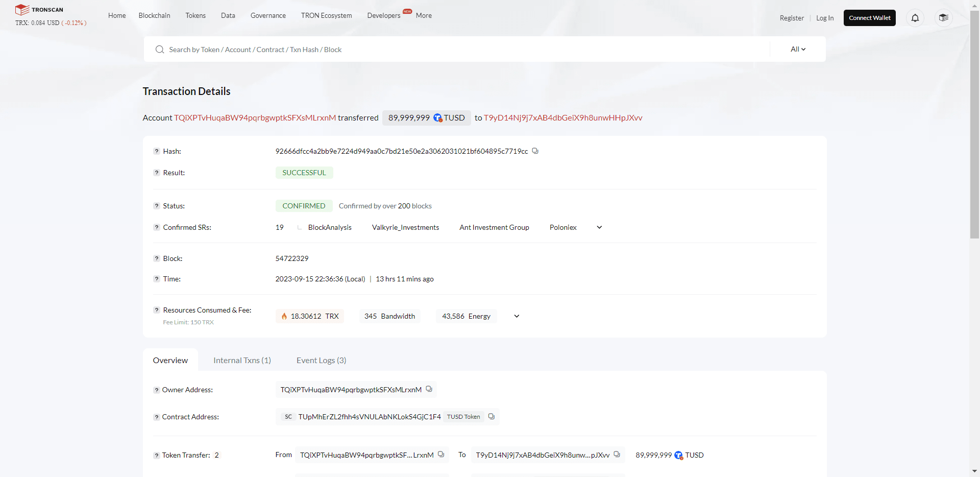
Task: Click the Log In link
Action: pyautogui.click(x=825, y=18)
